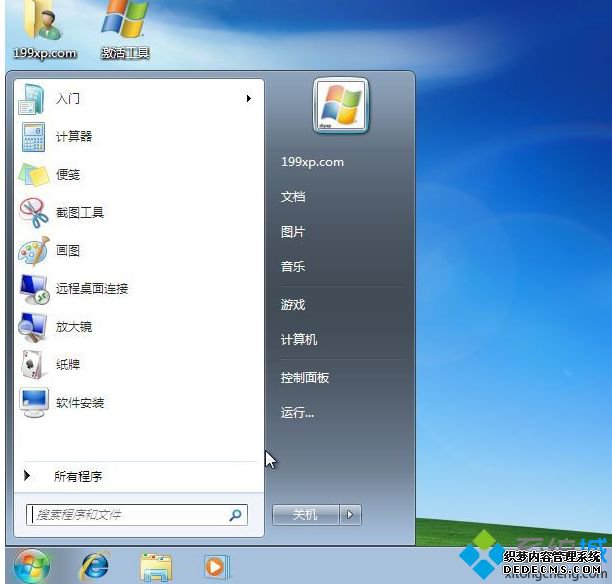Open 计算机 computer in Start menu

(x=299, y=339)
